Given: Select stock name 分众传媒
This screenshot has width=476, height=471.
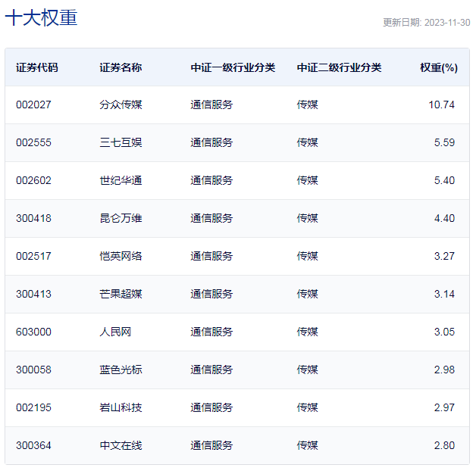Looking at the screenshot, I should (x=121, y=104).
